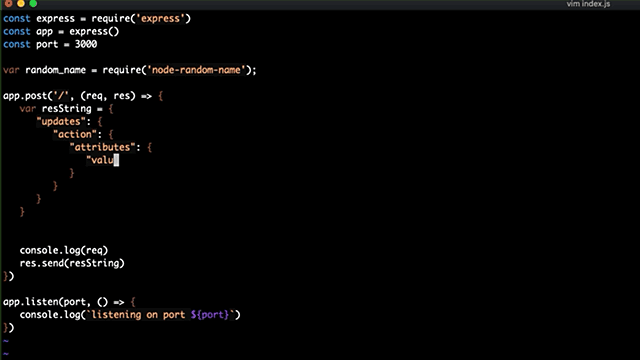Click the red close window button
640x360 pixels.
click(9, 4)
